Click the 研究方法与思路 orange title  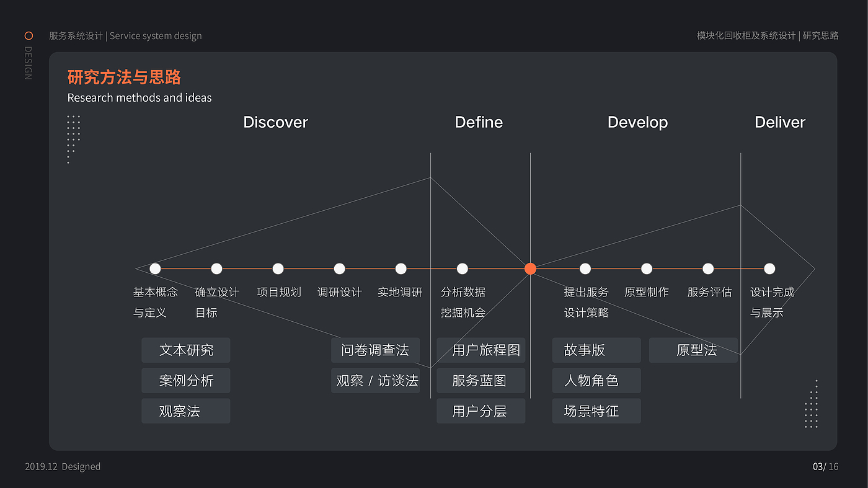tap(124, 78)
